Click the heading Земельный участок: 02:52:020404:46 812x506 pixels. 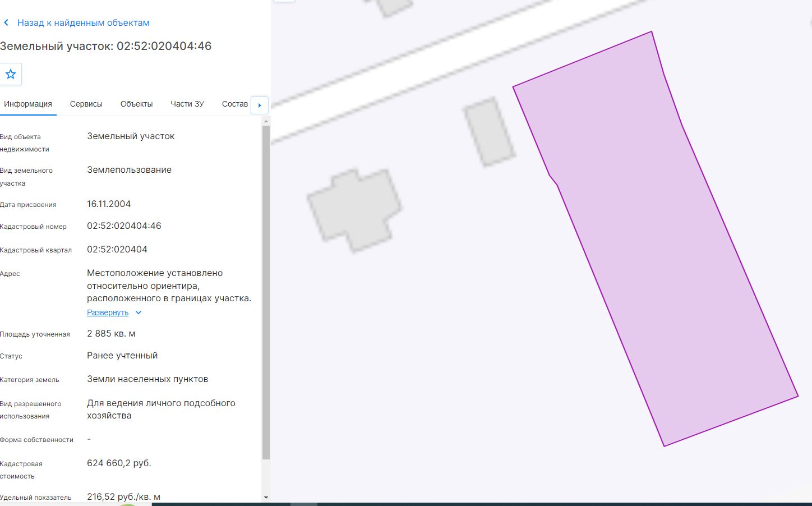click(106, 46)
